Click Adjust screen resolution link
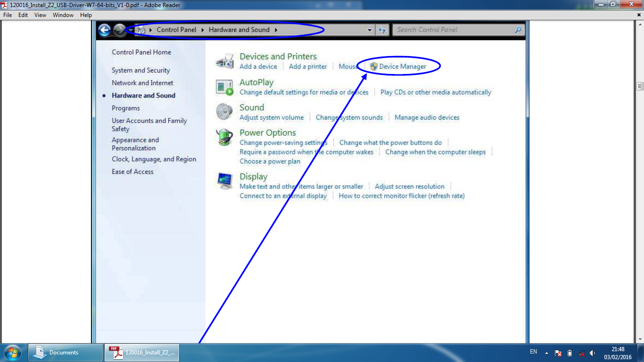644x362 pixels. tap(410, 186)
